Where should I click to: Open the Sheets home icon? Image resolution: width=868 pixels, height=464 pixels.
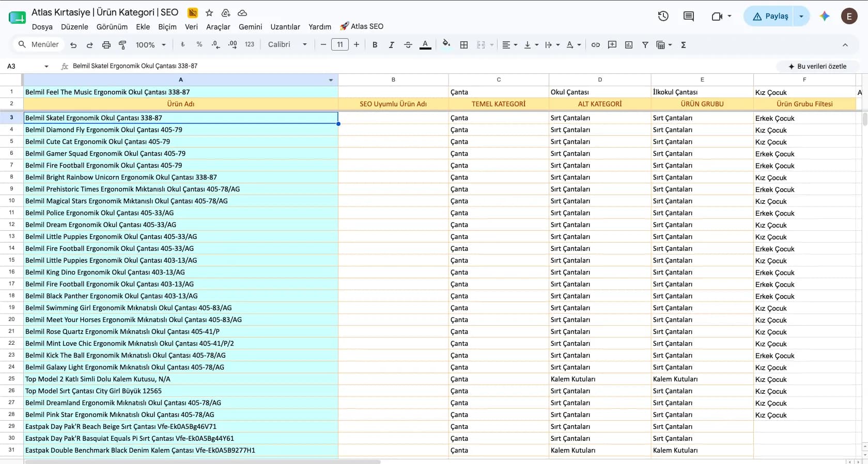(17, 18)
